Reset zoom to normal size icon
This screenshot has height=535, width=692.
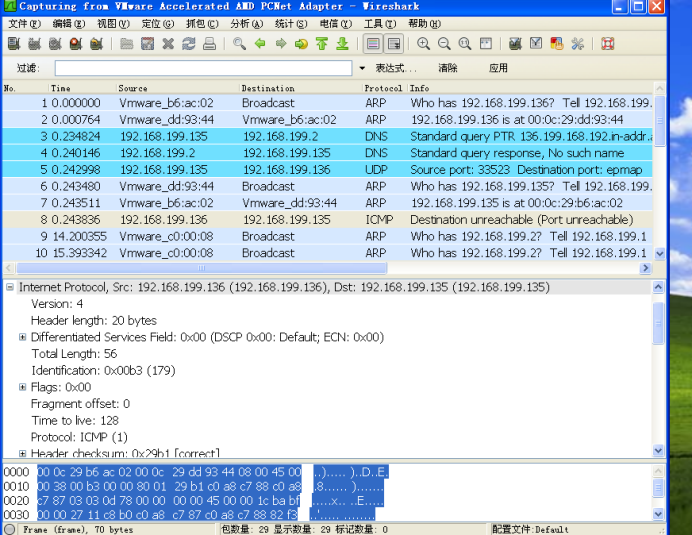(465, 44)
